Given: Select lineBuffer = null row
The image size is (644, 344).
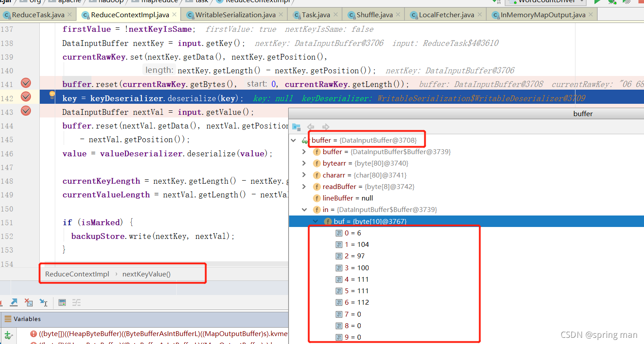Looking at the screenshot, I should tap(466, 198).
